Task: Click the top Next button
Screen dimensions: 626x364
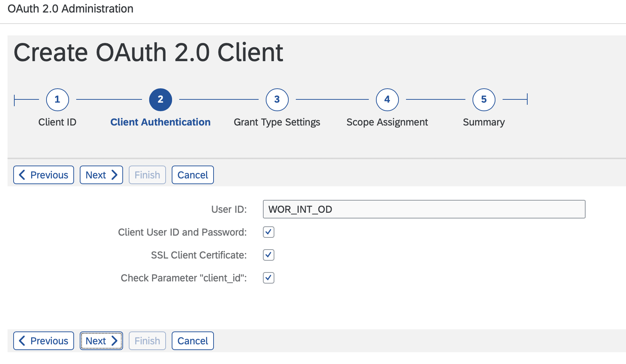Action: [x=101, y=175]
